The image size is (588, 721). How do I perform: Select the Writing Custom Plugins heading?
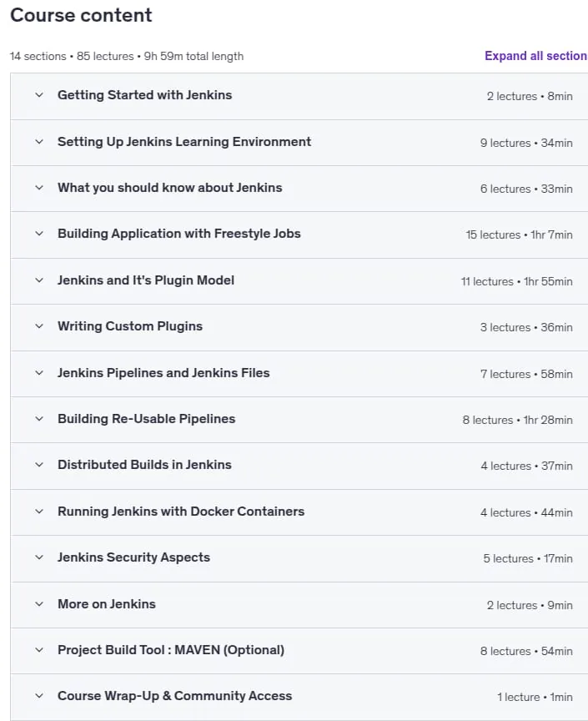point(130,326)
